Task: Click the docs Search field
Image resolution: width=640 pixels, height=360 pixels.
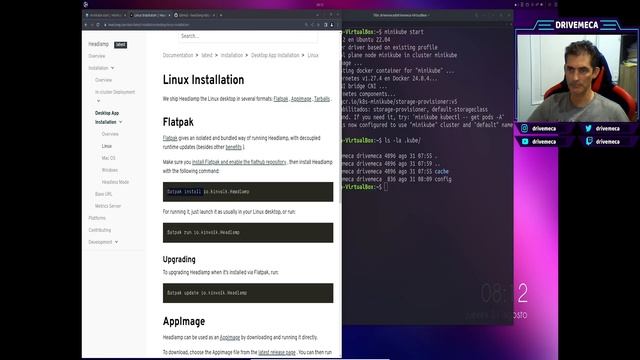Action: click(248, 36)
